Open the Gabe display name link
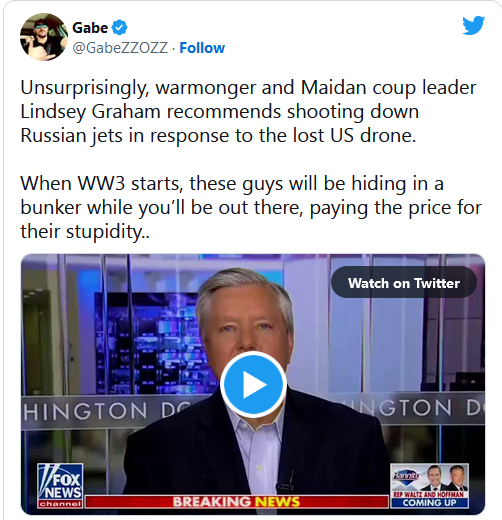The width and height of the screenshot is (502, 520). point(90,28)
